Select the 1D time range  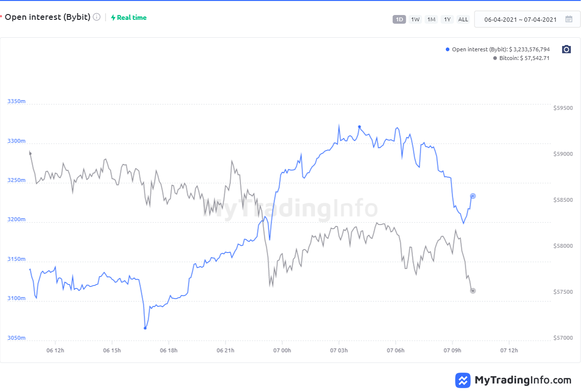pyautogui.click(x=399, y=19)
